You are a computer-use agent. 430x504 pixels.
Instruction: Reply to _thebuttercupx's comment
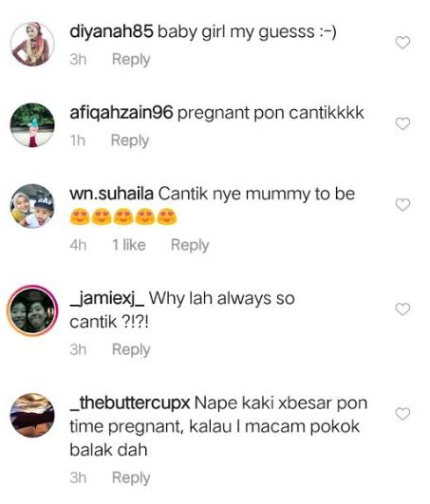(131, 478)
